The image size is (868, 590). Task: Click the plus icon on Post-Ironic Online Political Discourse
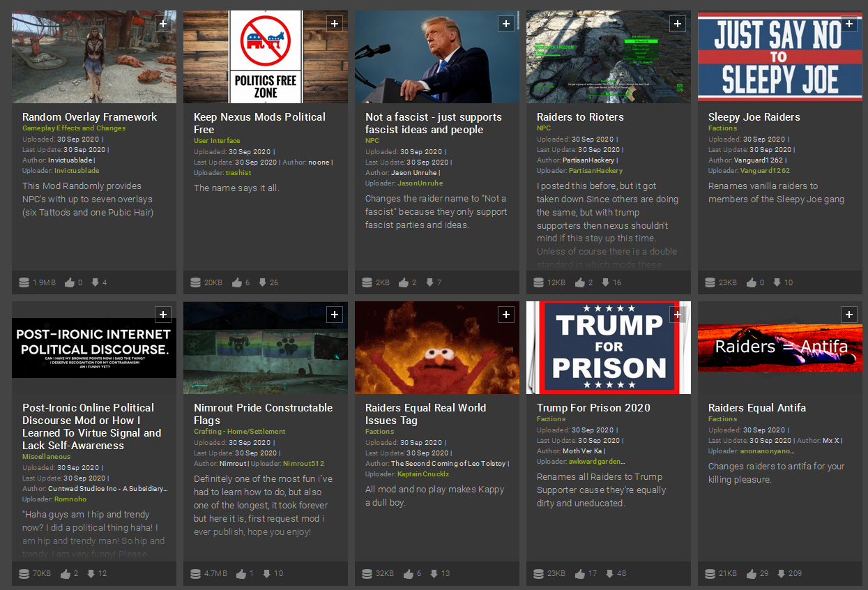point(163,315)
